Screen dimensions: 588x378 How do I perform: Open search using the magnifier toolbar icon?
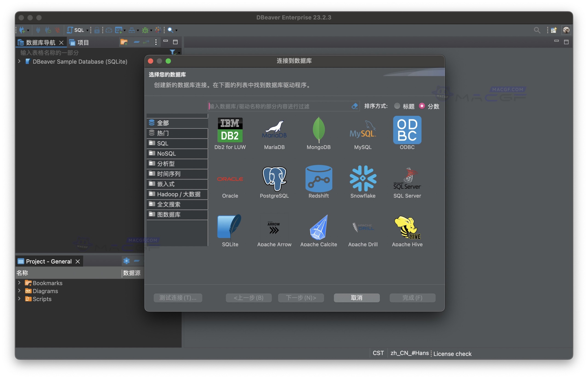tap(170, 30)
